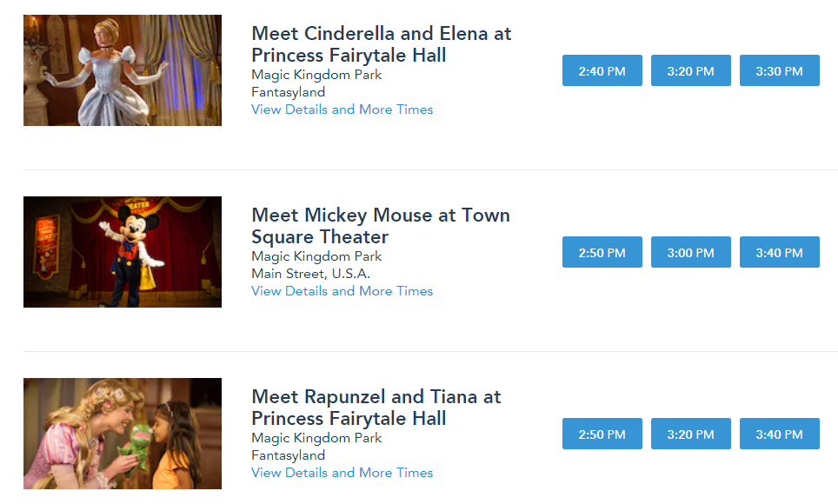838x504 pixels.
Task: Click Magic Kingdom Park under Mickey Mouse listing
Action: pos(316,256)
